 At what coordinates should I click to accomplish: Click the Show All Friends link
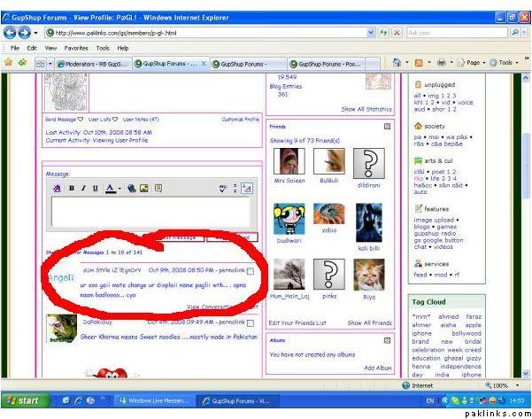pyautogui.click(x=369, y=323)
